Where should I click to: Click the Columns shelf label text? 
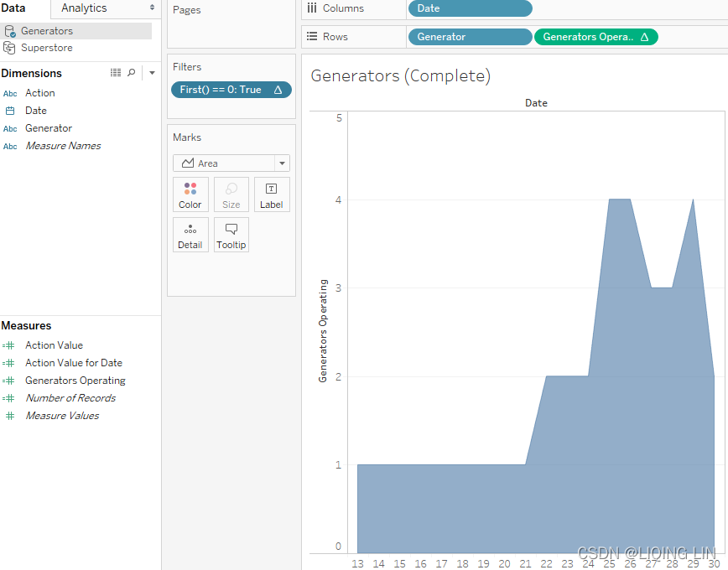coord(343,8)
